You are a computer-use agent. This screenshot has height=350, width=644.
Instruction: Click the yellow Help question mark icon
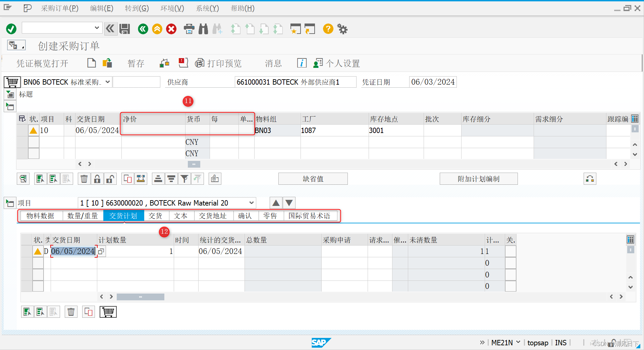click(328, 29)
